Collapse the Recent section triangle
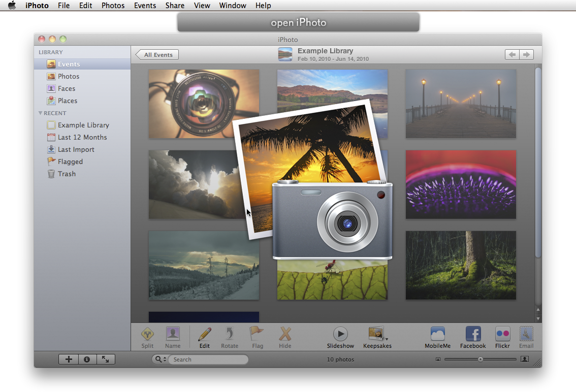Viewport: 576px width, 392px height. coord(41,113)
